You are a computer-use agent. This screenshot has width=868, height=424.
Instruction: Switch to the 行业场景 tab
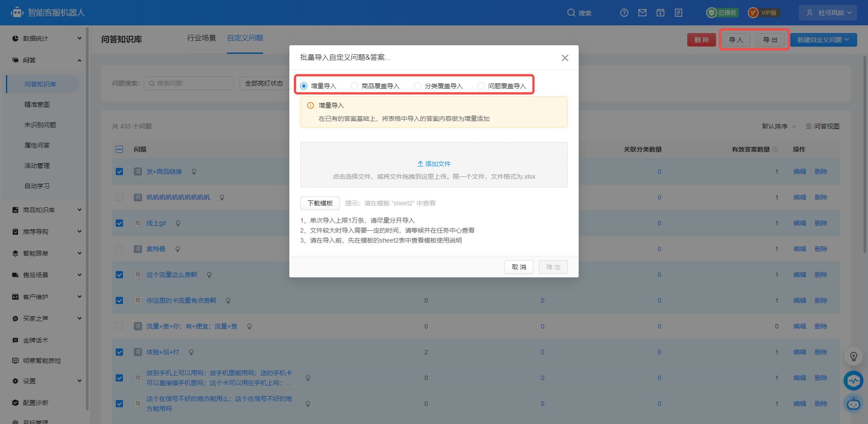(x=202, y=38)
